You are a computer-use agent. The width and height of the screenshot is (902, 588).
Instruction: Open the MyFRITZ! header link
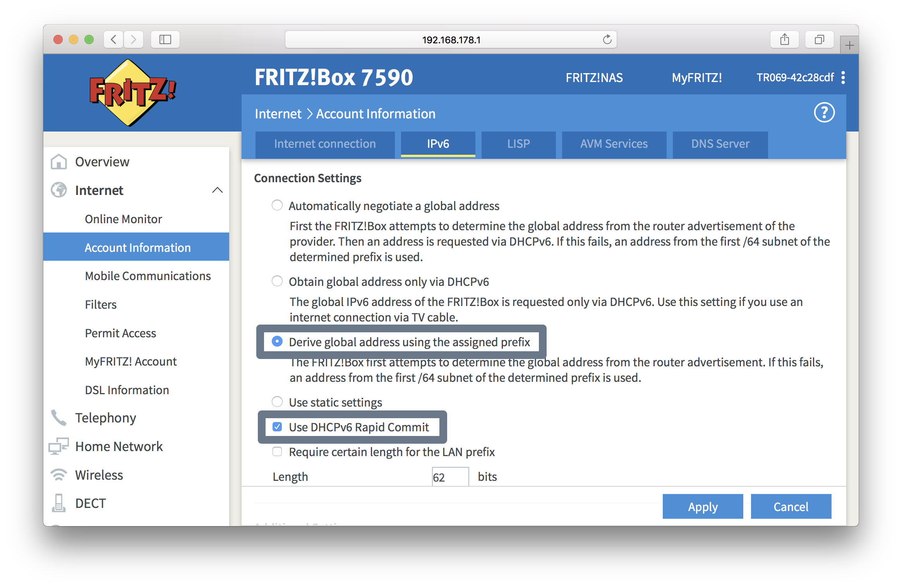tap(697, 78)
